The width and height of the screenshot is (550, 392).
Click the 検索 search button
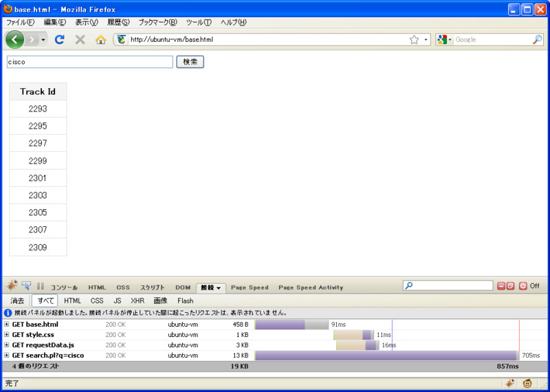point(190,62)
